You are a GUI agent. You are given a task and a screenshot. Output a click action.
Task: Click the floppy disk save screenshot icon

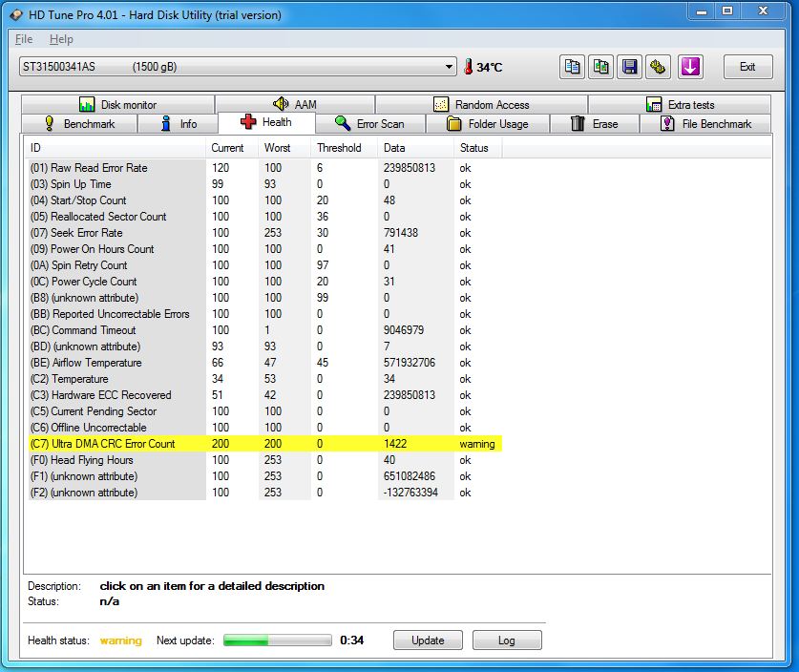[630, 67]
